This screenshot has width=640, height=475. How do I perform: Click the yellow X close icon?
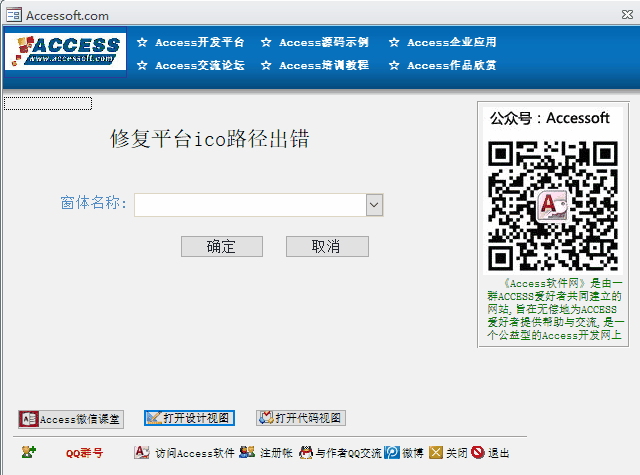point(436,452)
